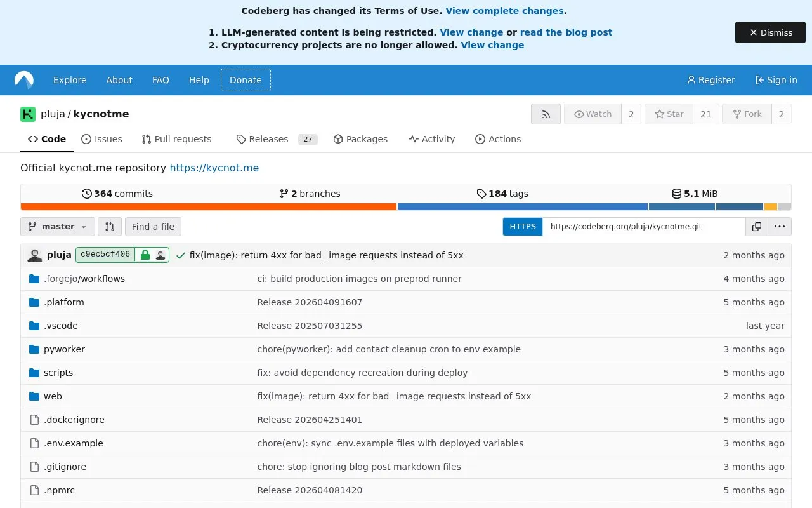The height and width of the screenshot is (508, 812).
Task: Click pluja's avatar in latest commit row
Action: [x=34, y=255]
